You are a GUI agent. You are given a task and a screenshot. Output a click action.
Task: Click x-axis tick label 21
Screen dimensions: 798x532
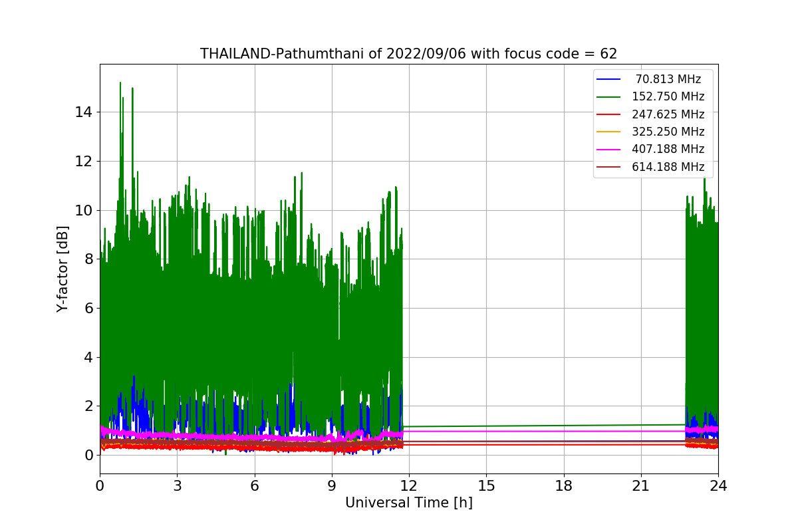pyautogui.click(x=641, y=485)
